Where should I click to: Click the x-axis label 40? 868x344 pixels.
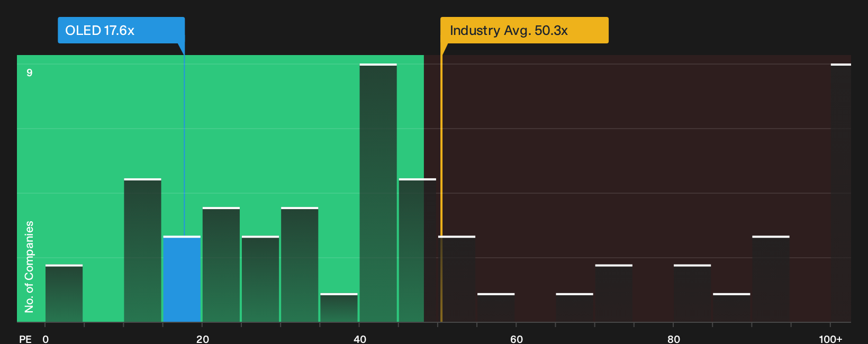coord(359,339)
